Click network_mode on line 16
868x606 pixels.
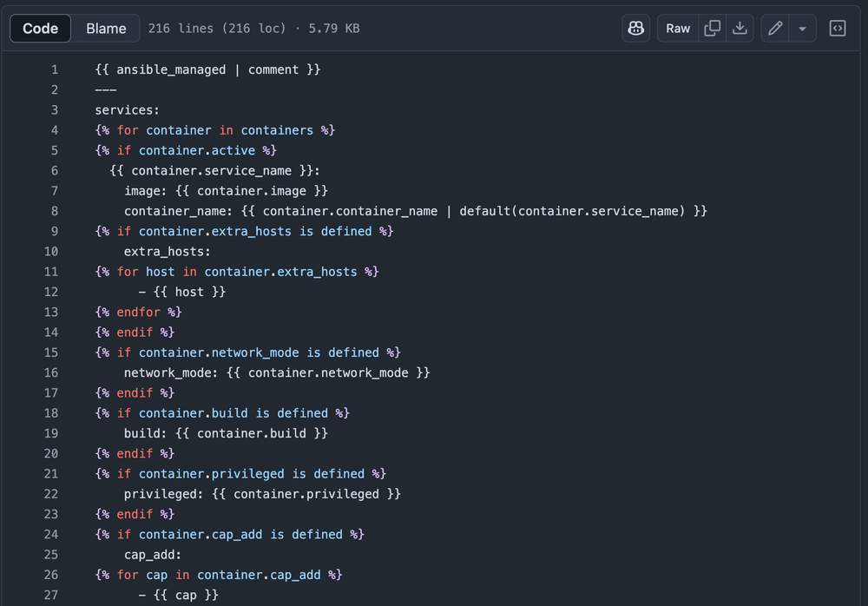tap(170, 372)
